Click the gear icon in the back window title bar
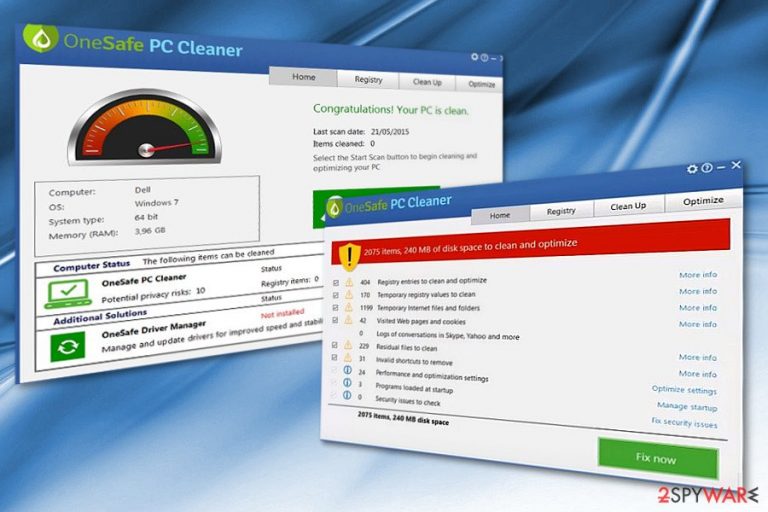 475,57
